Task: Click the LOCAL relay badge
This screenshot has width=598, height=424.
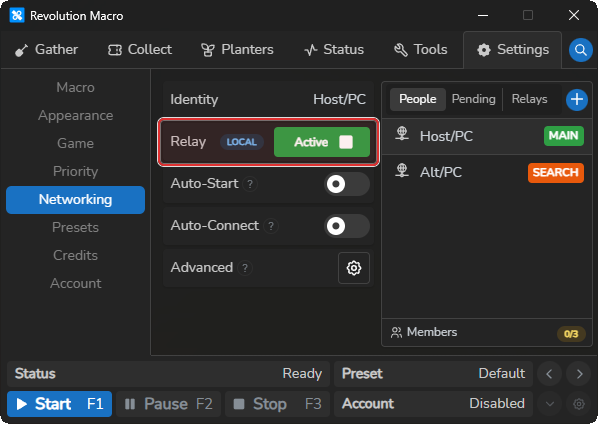Action: click(242, 142)
